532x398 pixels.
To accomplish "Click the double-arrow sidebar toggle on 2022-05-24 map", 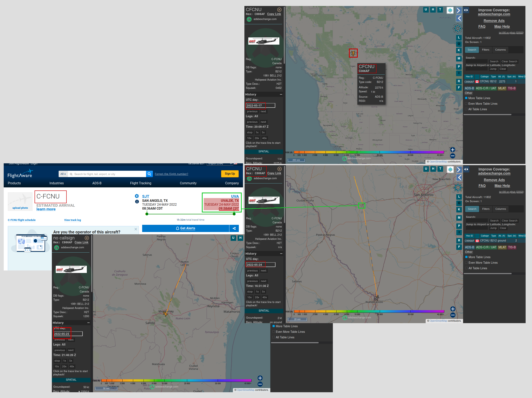I will click(466, 169).
